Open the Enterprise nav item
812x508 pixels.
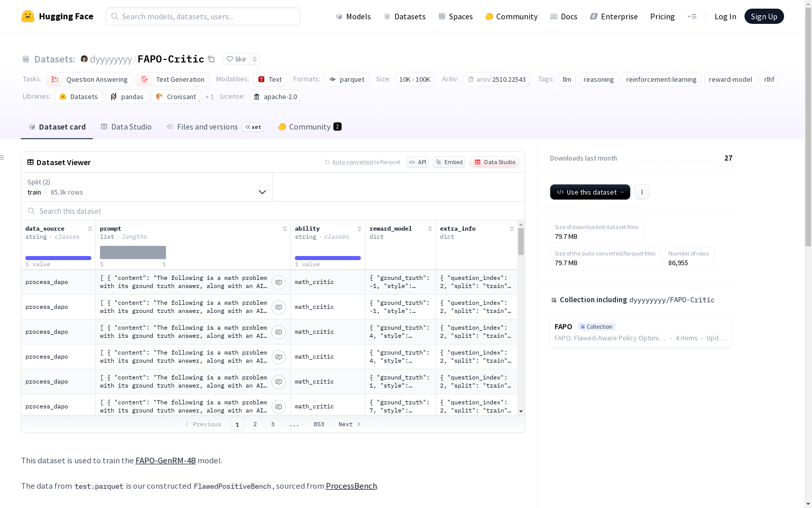[x=614, y=16]
